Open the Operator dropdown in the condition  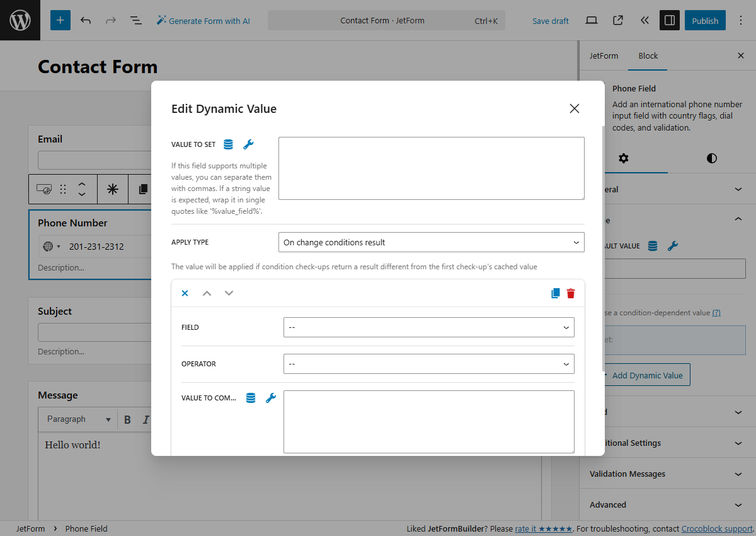point(429,364)
